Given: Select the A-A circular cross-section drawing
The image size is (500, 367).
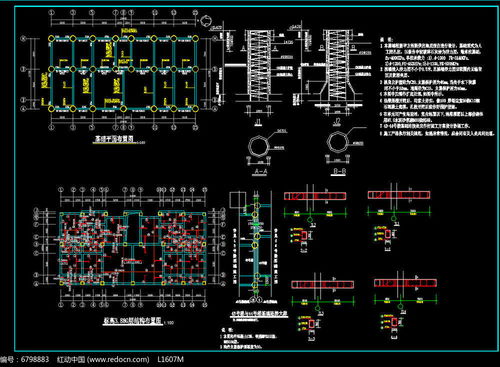Looking at the screenshot, I should [x=258, y=146].
